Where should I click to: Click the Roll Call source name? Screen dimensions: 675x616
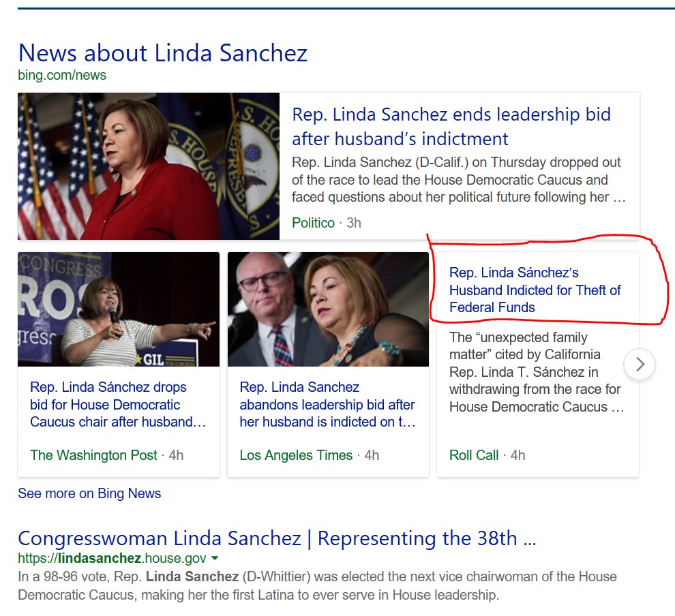(474, 455)
